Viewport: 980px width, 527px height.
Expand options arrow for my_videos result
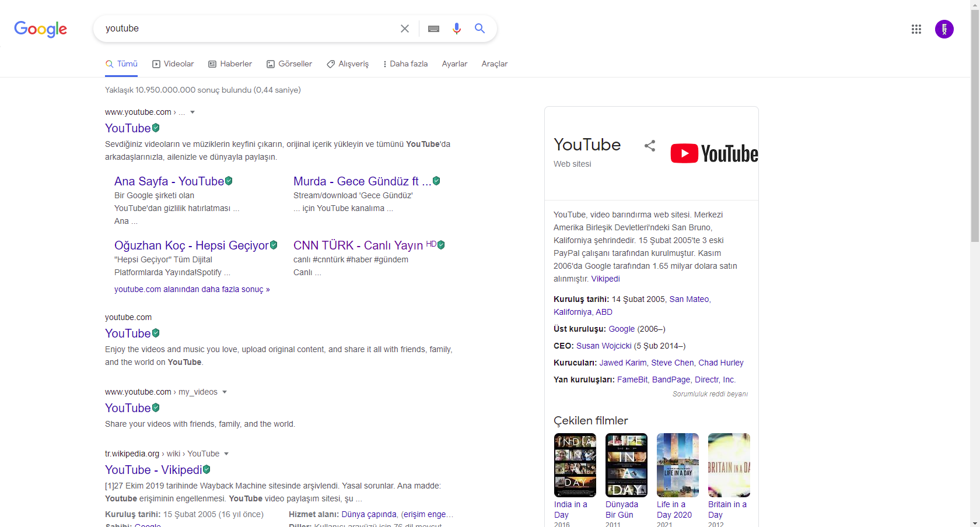tap(225, 392)
